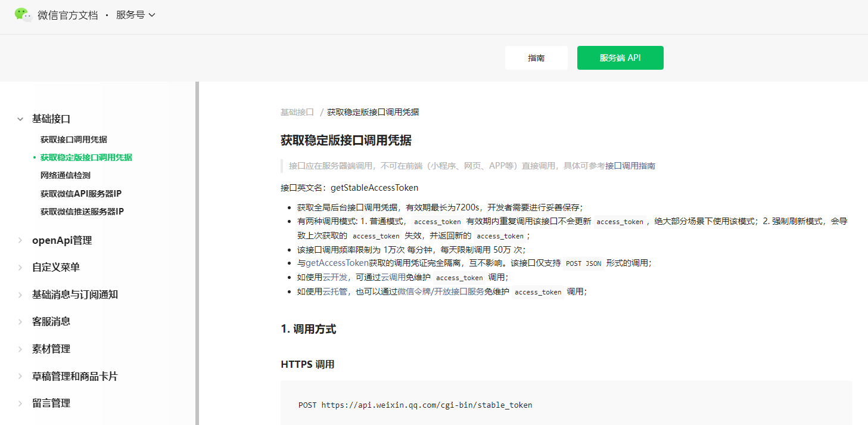The height and width of the screenshot is (425, 868).
Task: Click the page title 获取稳定版接口调用凭据
Action: click(x=346, y=141)
